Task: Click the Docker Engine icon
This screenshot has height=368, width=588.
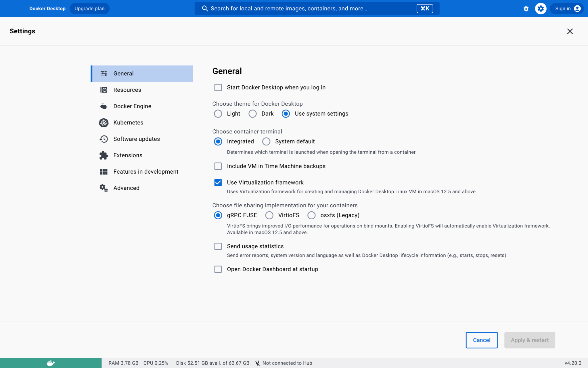Action: [104, 106]
